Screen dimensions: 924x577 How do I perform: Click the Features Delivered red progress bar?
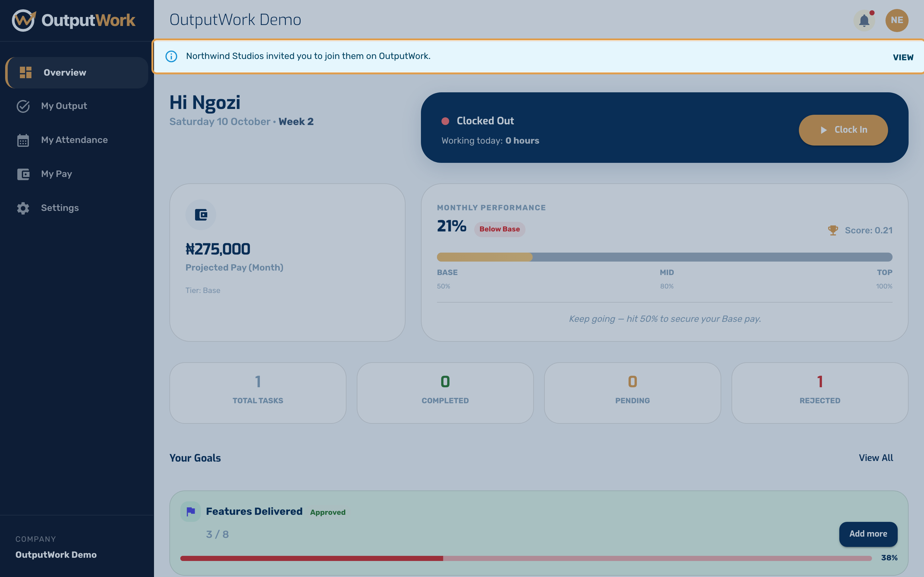point(526,558)
